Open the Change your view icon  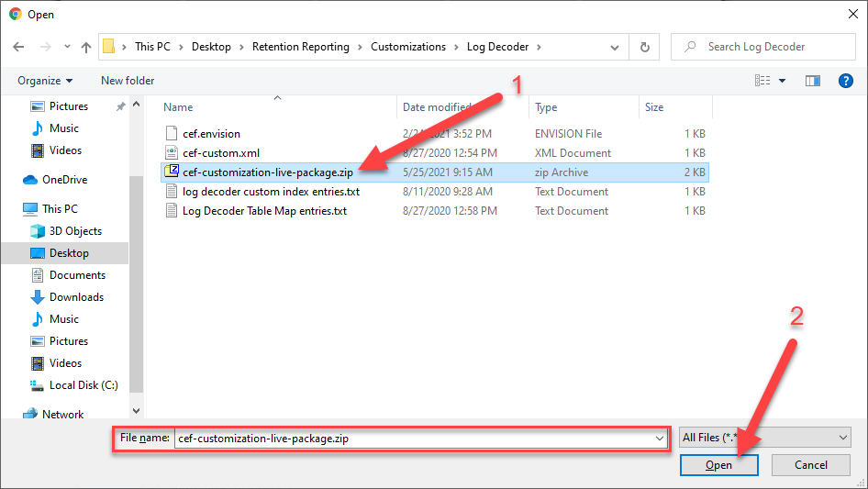pos(762,81)
